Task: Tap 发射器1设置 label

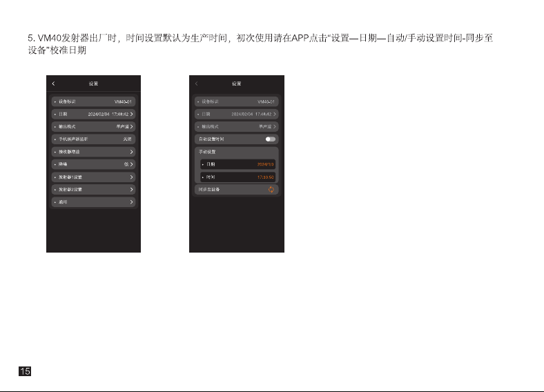Action: click(x=70, y=177)
